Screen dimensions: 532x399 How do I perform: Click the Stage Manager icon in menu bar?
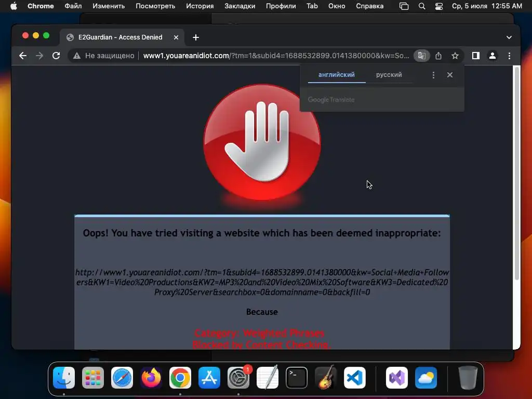[404, 6]
